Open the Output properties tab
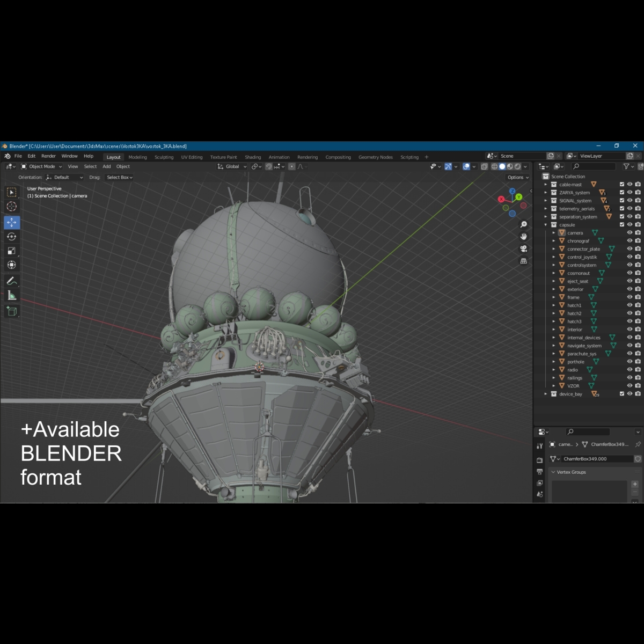Image resolution: width=644 pixels, height=644 pixels. (x=540, y=472)
